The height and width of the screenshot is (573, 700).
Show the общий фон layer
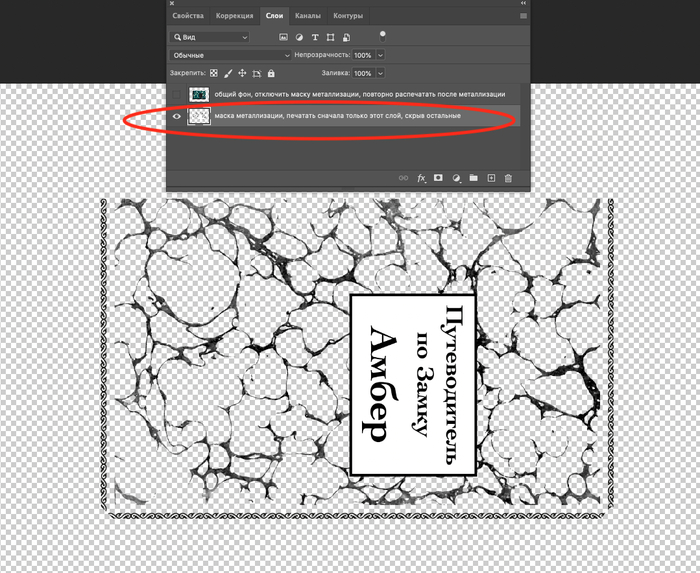[178, 93]
